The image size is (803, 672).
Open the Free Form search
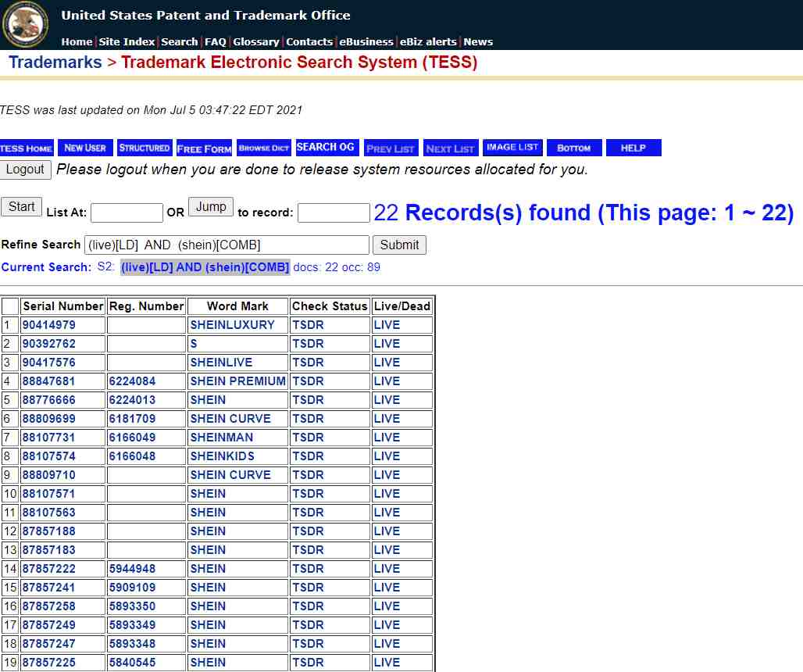(205, 148)
